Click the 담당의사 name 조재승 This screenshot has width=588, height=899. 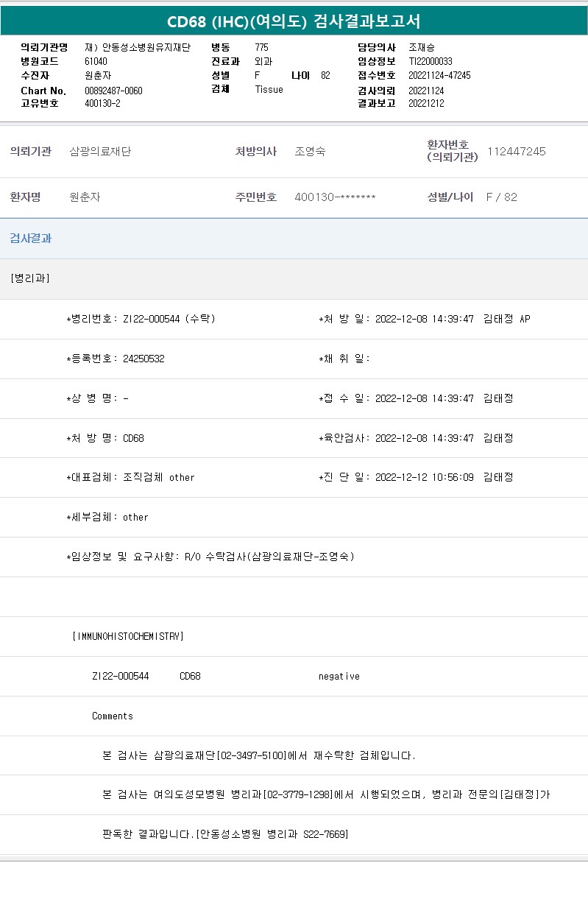pos(422,47)
